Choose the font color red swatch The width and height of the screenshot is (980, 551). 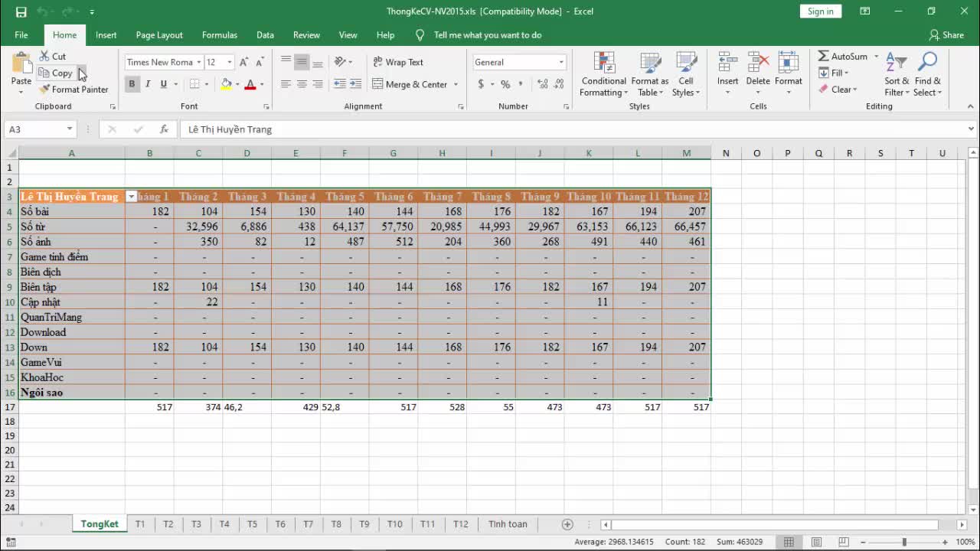tap(250, 84)
